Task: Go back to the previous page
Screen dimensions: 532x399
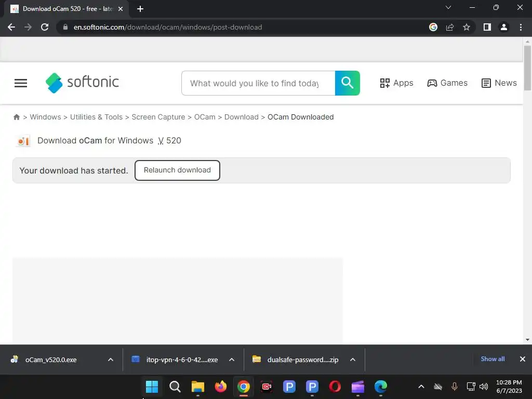Action: [x=11, y=27]
